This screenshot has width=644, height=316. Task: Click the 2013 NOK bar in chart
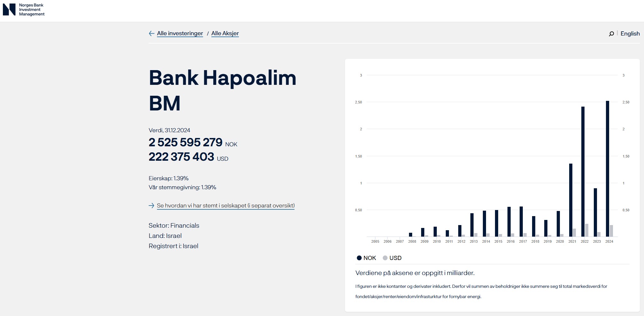click(472, 225)
